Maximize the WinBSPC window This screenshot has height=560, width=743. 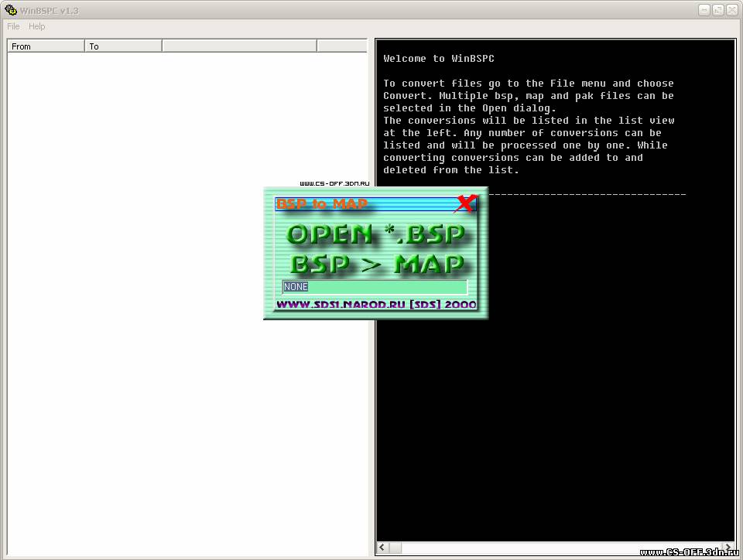[718, 10]
